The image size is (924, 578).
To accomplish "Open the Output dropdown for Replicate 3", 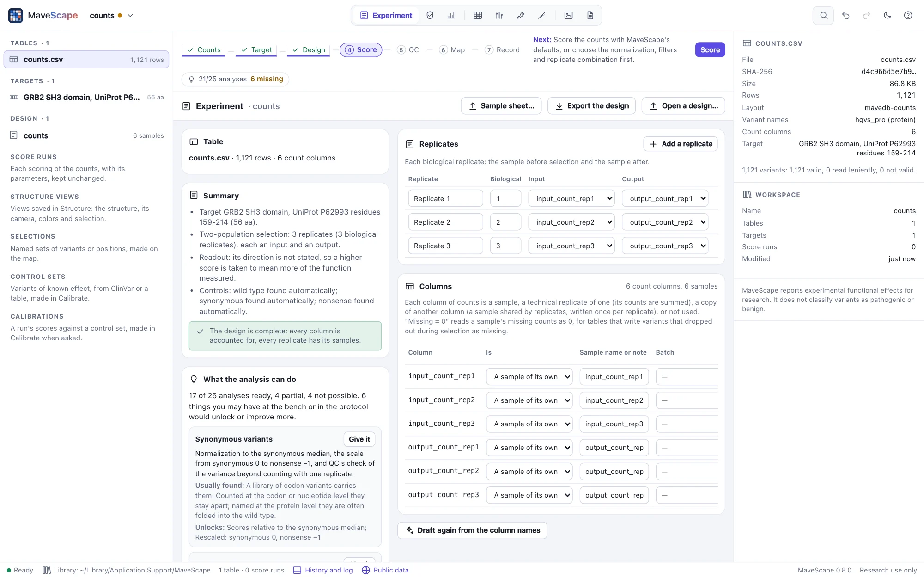I will 665,246.
